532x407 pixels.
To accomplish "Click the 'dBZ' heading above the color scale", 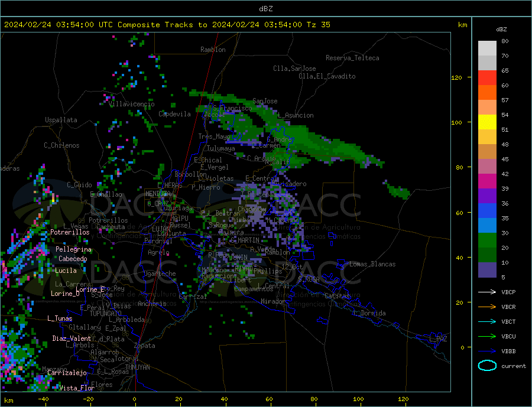I will 501,30.
